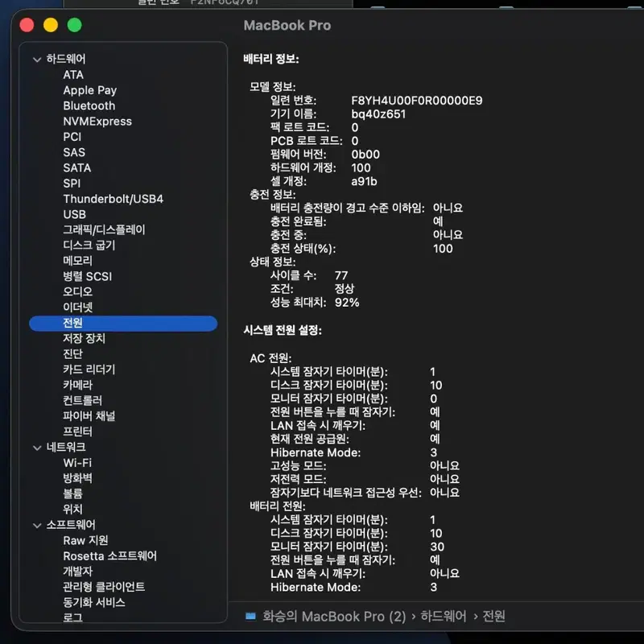Screen dimensions: 644x644
Task: Select USB in the hardware list
Action: click(75, 214)
